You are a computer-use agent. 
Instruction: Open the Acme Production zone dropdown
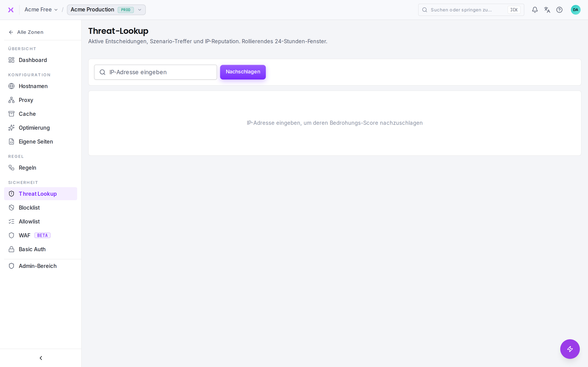coord(106,10)
